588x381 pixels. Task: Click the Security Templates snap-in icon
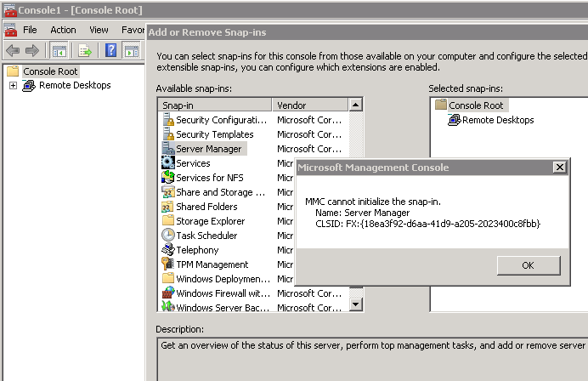coord(168,134)
